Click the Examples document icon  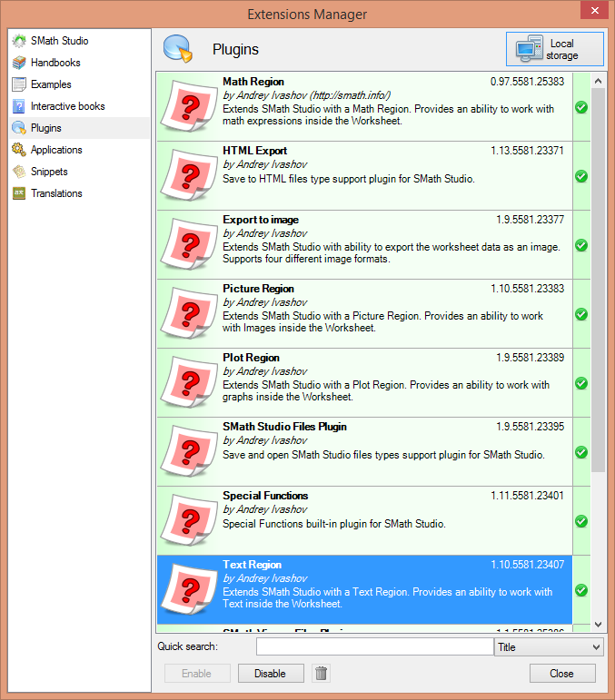click(x=19, y=84)
